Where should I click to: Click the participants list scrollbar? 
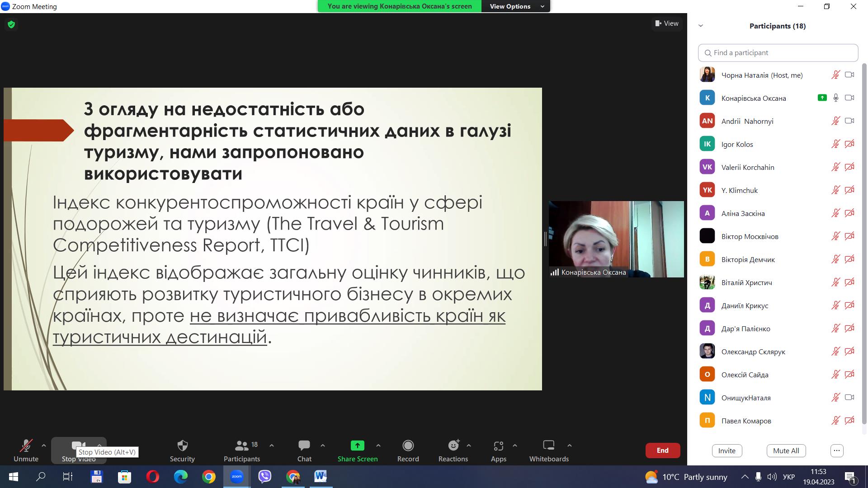[864, 244]
